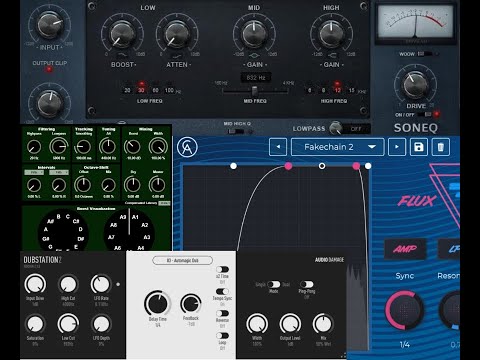The width and height of the screenshot is (480, 360).
Task: Click the Feedback knob in Dubstation
Action: (x=191, y=304)
